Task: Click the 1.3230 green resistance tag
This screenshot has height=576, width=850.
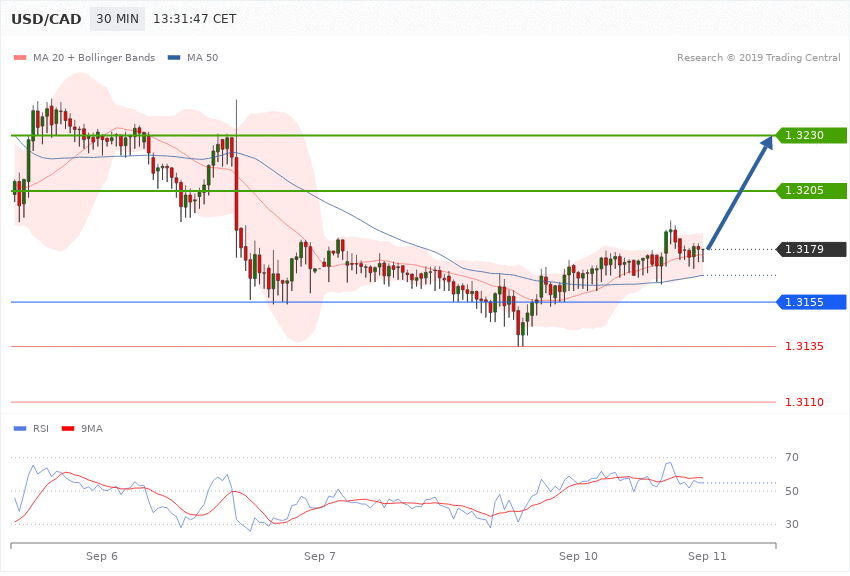Action: click(811, 135)
